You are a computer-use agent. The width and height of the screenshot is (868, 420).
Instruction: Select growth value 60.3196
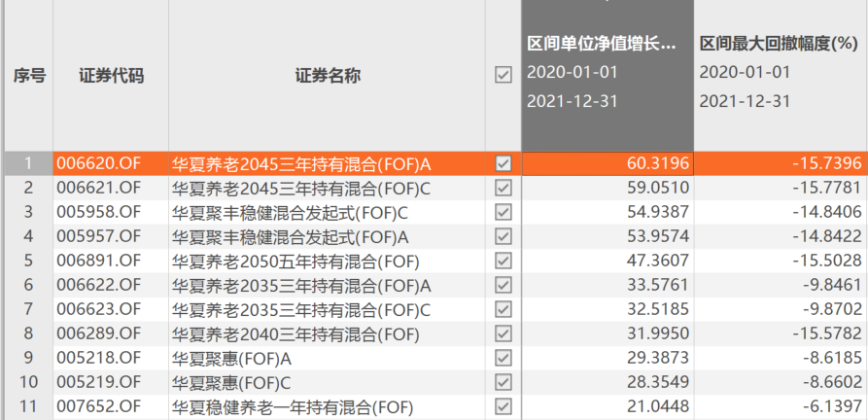(658, 163)
